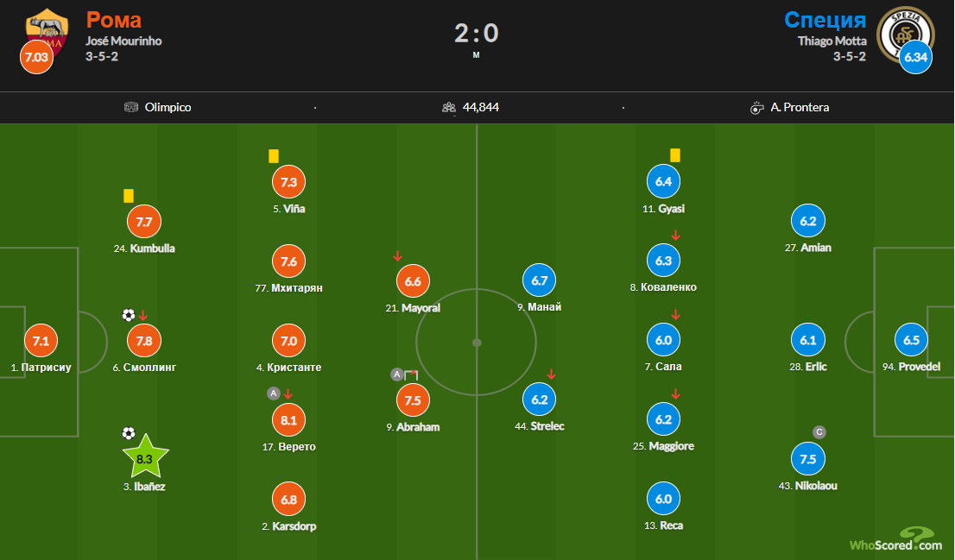
Task: Click the assist A badge above Верето
Action: (x=274, y=393)
